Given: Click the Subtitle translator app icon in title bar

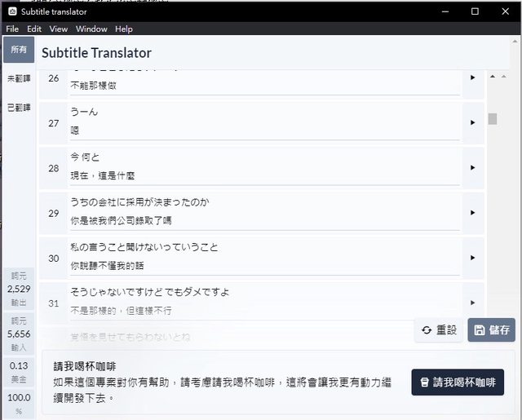Looking at the screenshot, I should click(12, 11).
